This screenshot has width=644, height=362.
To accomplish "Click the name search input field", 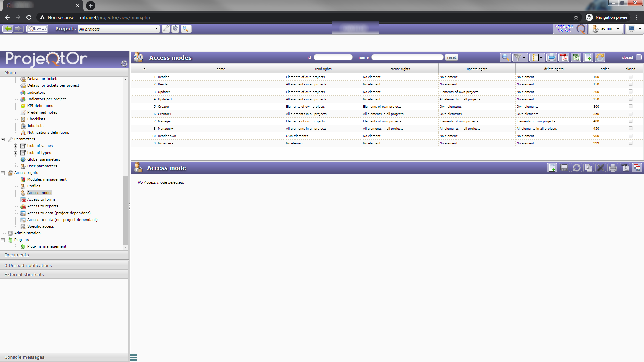I will 407,57.
